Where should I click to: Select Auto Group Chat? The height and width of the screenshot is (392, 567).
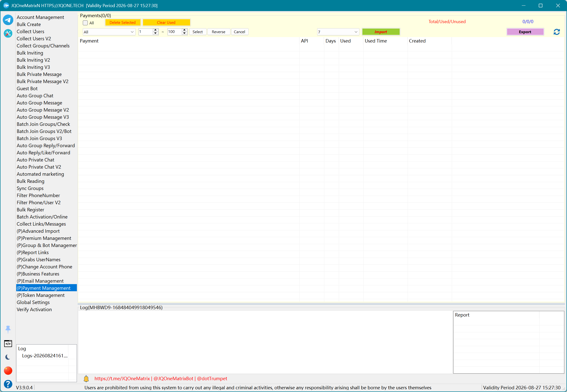coord(35,96)
